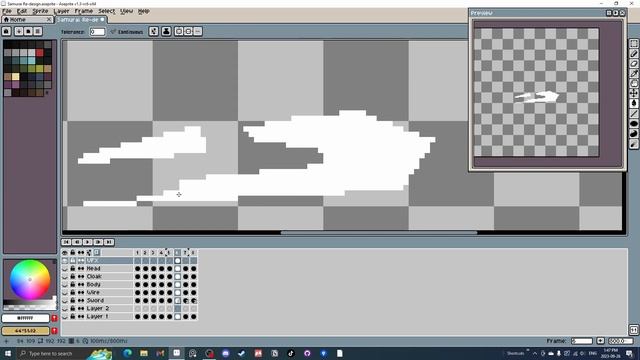Viewport: 640px width, 360px height.
Task: Select Head layer cel in frame 1
Action: pyautogui.click(x=138, y=269)
